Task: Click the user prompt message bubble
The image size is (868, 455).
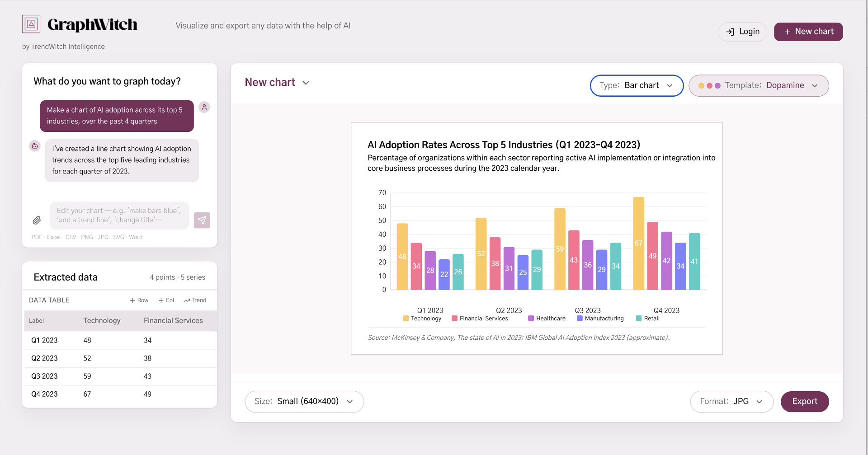Action: pyautogui.click(x=117, y=116)
